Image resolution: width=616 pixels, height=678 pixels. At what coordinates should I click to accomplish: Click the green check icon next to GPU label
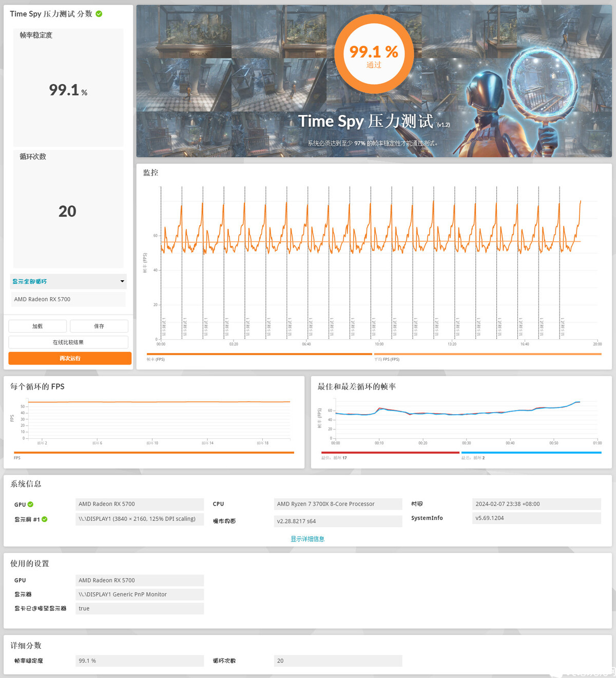30,505
